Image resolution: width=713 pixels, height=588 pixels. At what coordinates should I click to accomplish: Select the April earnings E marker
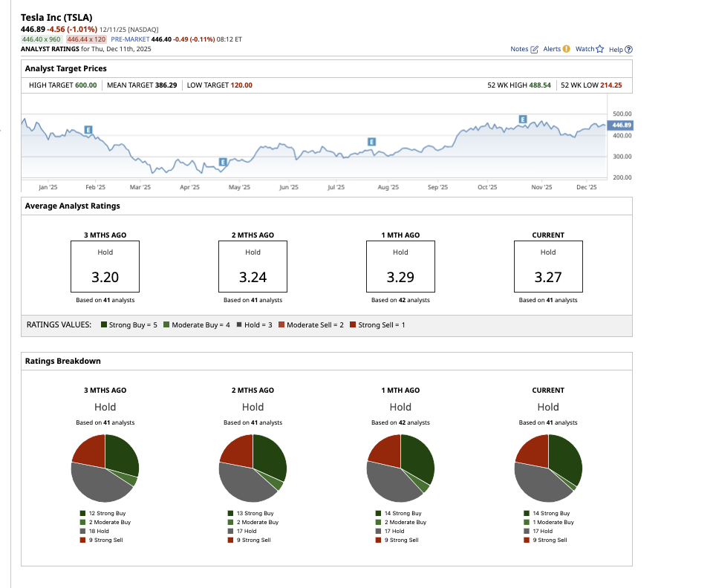(x=222, y=162)
